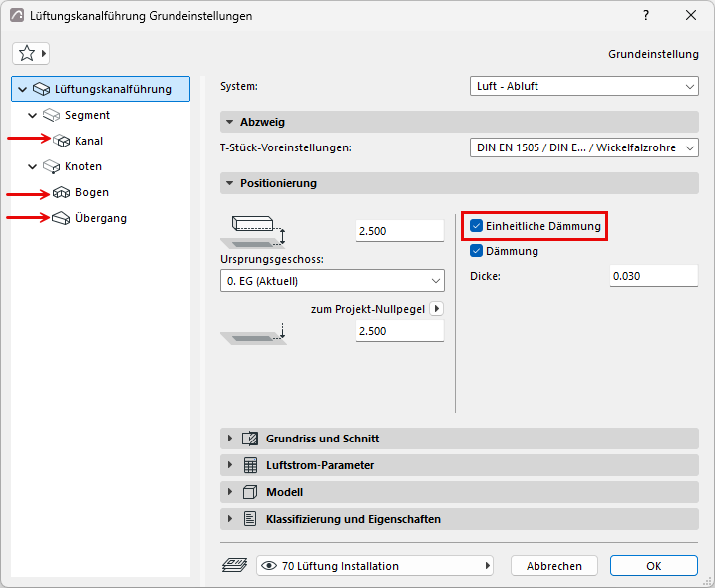Screen dimensions: 715x588
Task: Open the System dropdown Luft - Abluft
Action: 584,86
